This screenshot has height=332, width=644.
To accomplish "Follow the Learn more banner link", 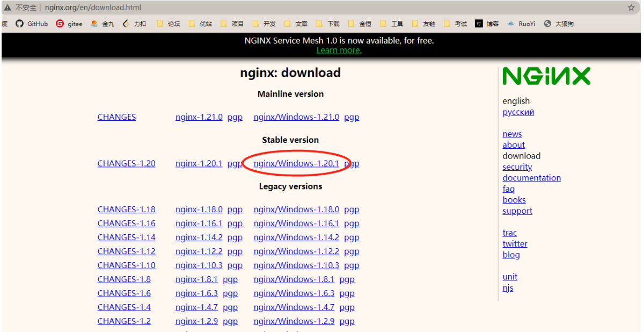I will coord(339,50).
